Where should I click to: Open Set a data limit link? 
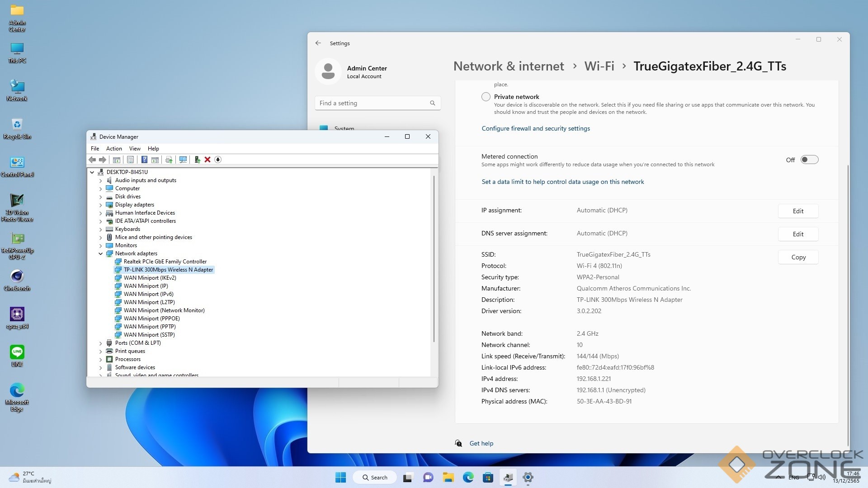pyautogui.click(x=562, y=182)
